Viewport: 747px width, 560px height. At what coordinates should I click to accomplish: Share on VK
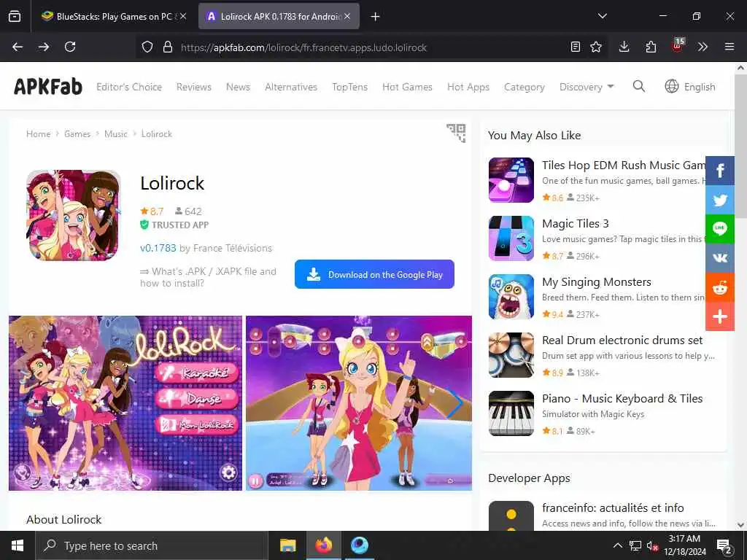click(x=720, y=257)
